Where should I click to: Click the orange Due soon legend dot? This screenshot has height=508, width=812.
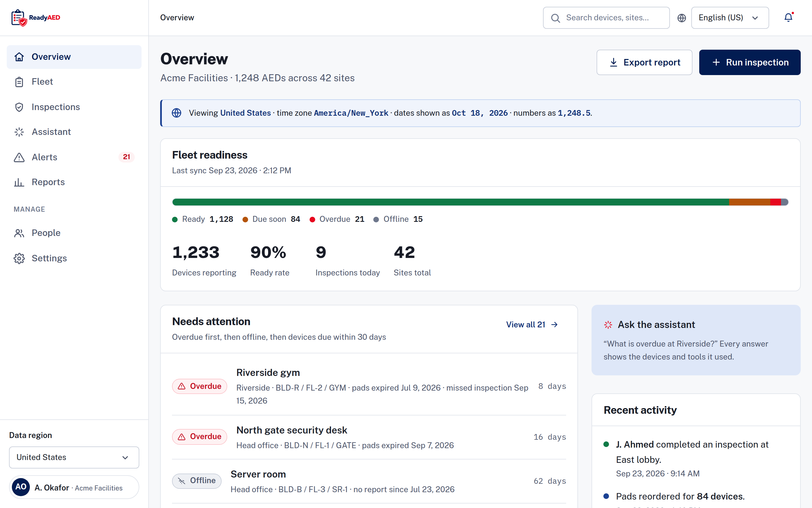tap(245, 219)
